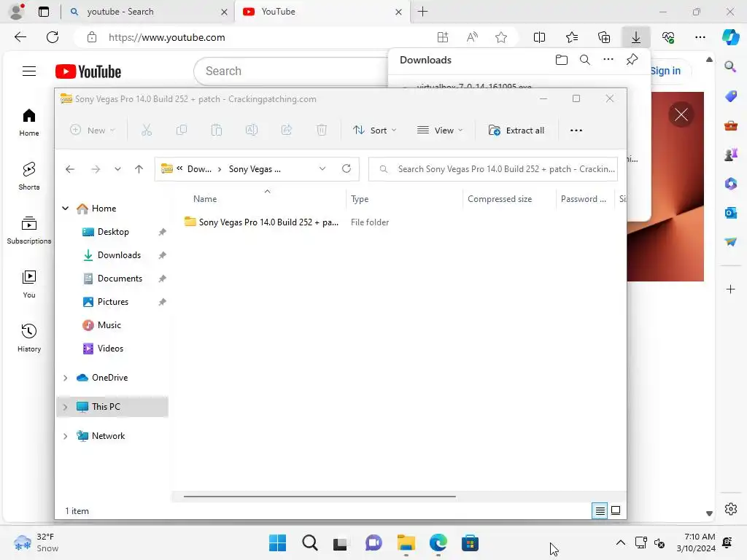This screenshot has height=560, width=747.
Task: Click the Explorer horizontal scrollbar
Action: [320, 496]
